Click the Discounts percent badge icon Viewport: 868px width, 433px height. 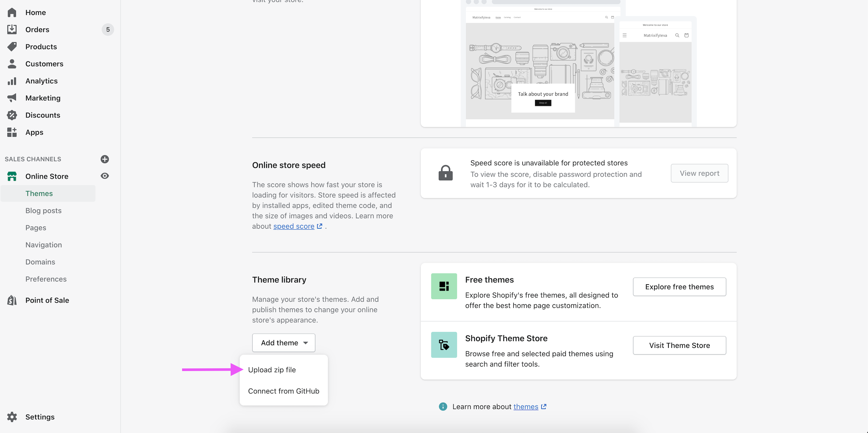[x=12, y=115]
